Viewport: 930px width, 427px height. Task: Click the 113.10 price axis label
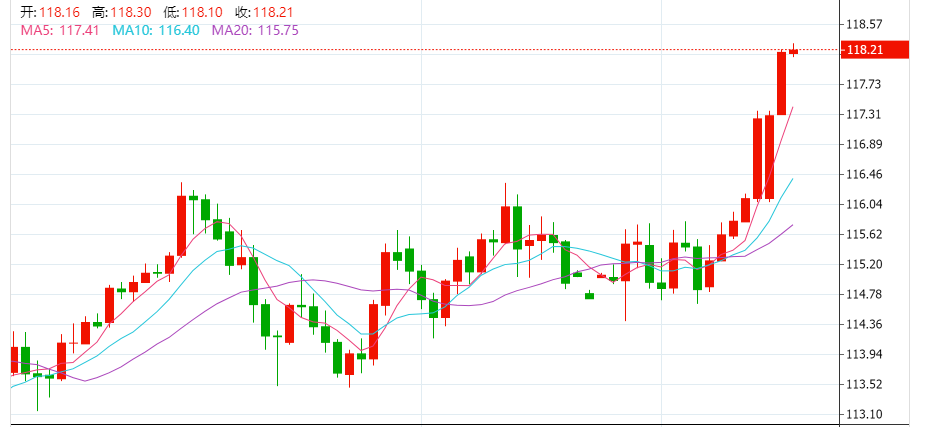coord(865,414)
